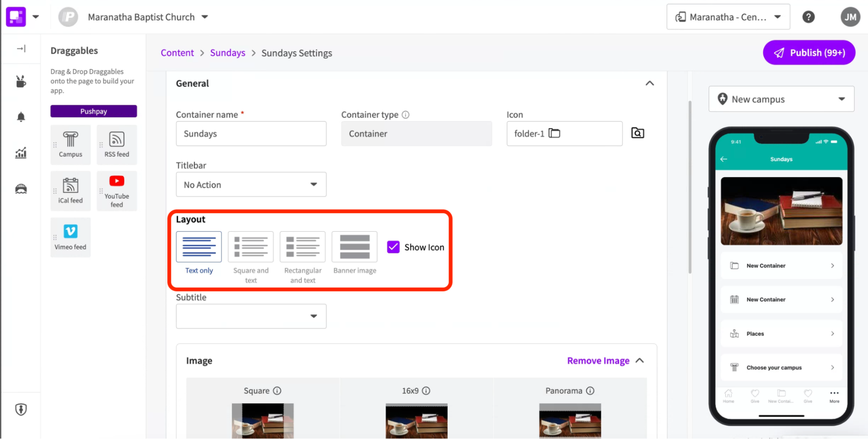Open the analytics chart icon in the sidebar
This screenshot has width=868, height=439.
[20, 153]
